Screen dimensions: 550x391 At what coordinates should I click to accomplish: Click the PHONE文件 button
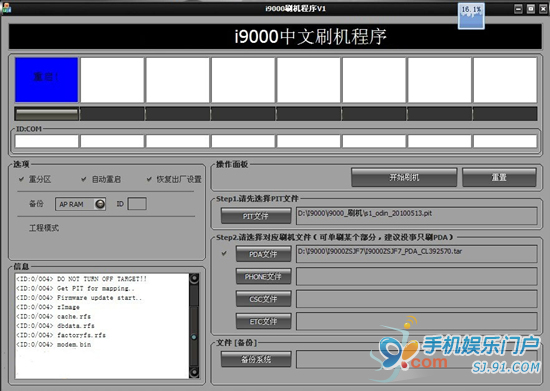coord(263,276)
